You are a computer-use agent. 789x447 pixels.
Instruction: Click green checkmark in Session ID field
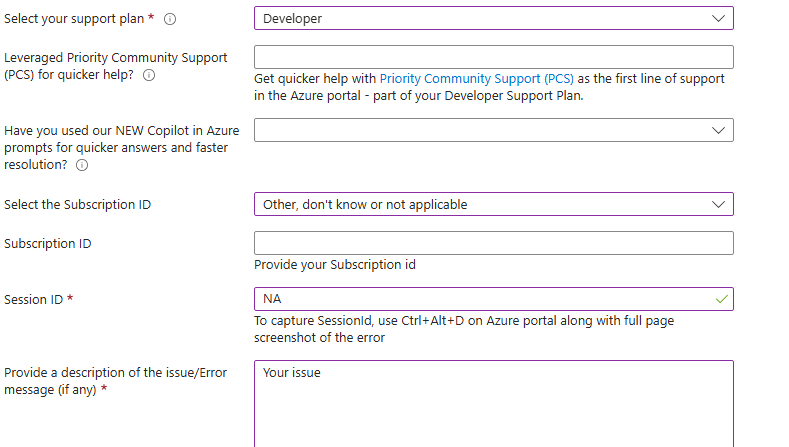(x=722, y=299)
